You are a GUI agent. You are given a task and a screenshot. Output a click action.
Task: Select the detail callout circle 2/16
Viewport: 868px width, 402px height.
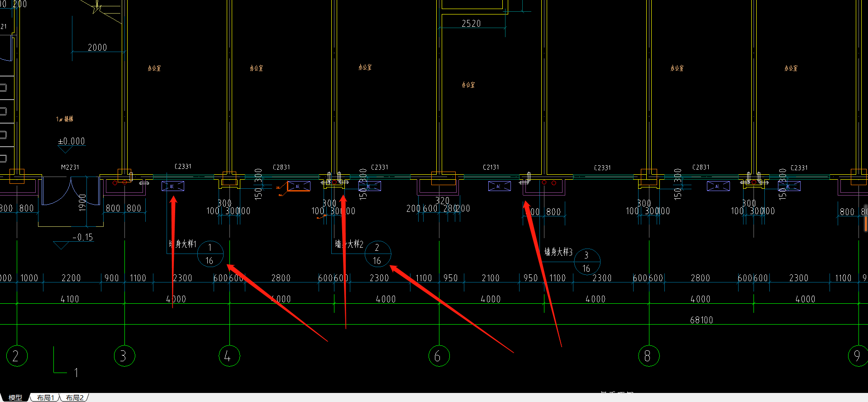click(x=377, y=254)
